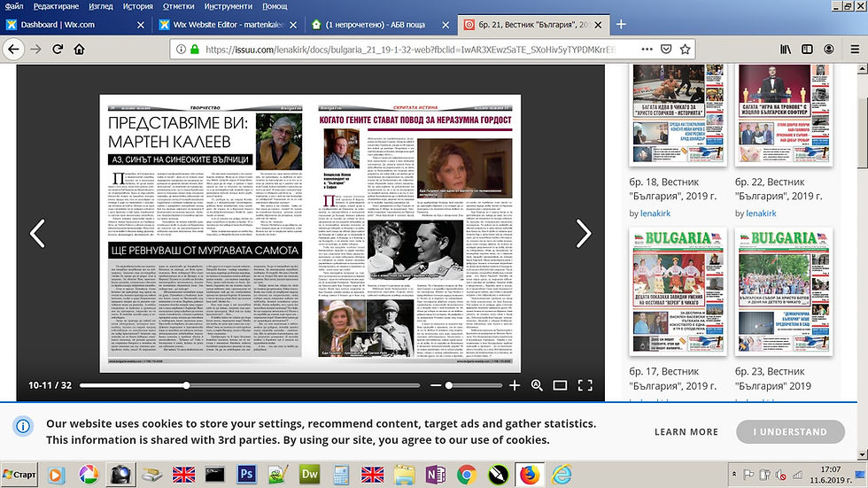
Task: Toggle the Firefox sidebar view
Action: tap(807, 50)
